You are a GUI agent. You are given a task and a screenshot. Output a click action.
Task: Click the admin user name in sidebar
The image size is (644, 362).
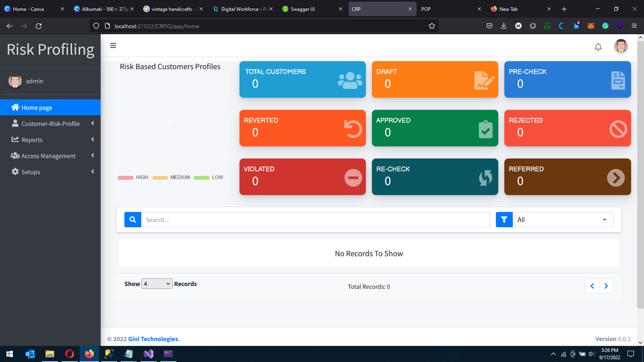(x=35, y=81)
